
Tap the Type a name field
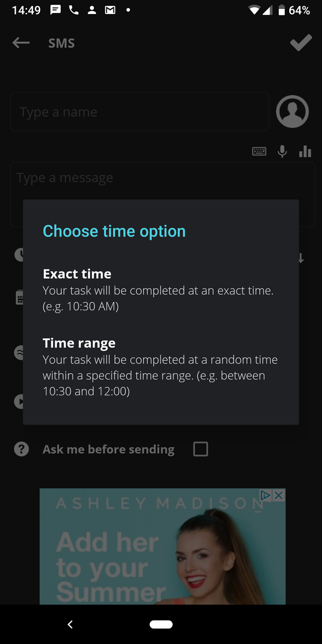click(139, 111)
